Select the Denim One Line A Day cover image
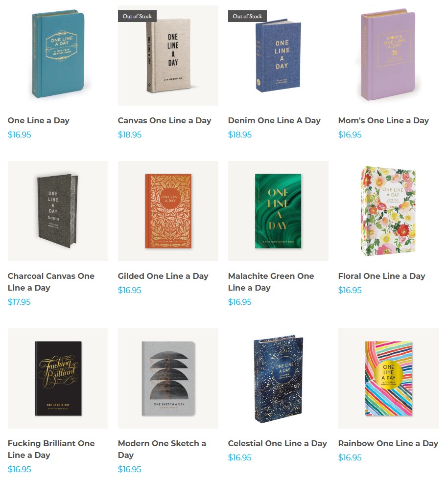The width and height of the screenshot is (448, 478). point(278,55)
